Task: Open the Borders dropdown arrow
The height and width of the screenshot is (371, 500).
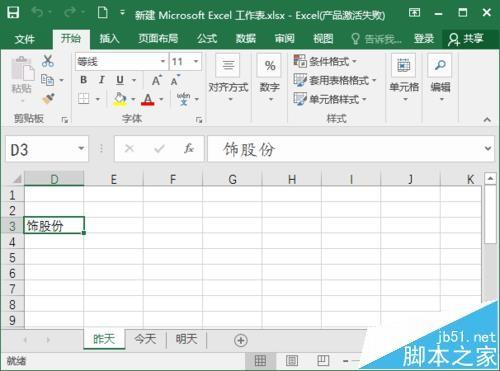Action: pos(98,99)
